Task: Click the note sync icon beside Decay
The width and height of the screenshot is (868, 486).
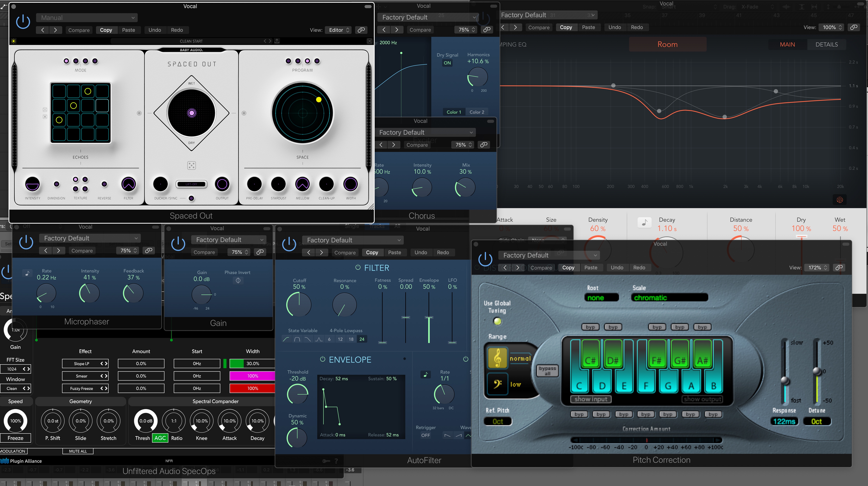Action: (x=644, y=223)
